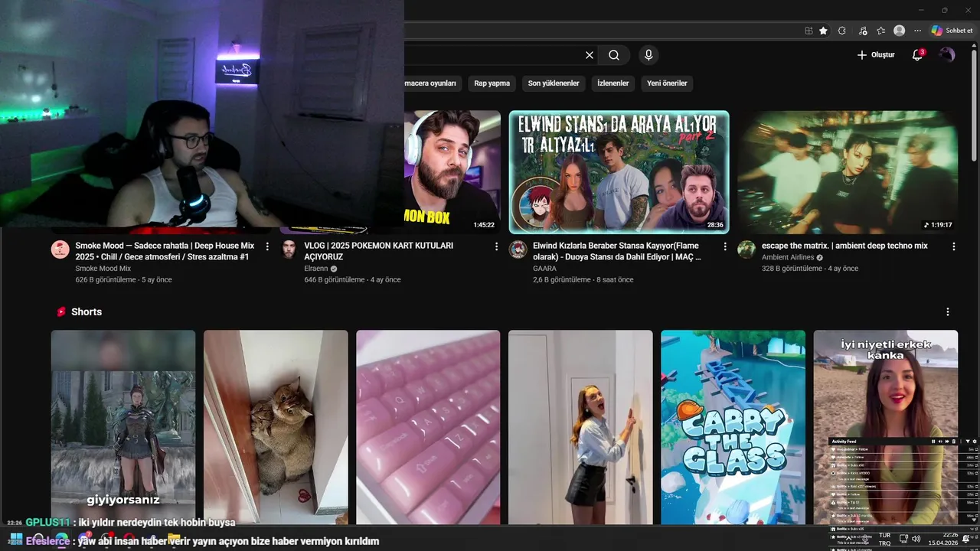Open the browser profile icon
The image size is (980, 551).
900,31
